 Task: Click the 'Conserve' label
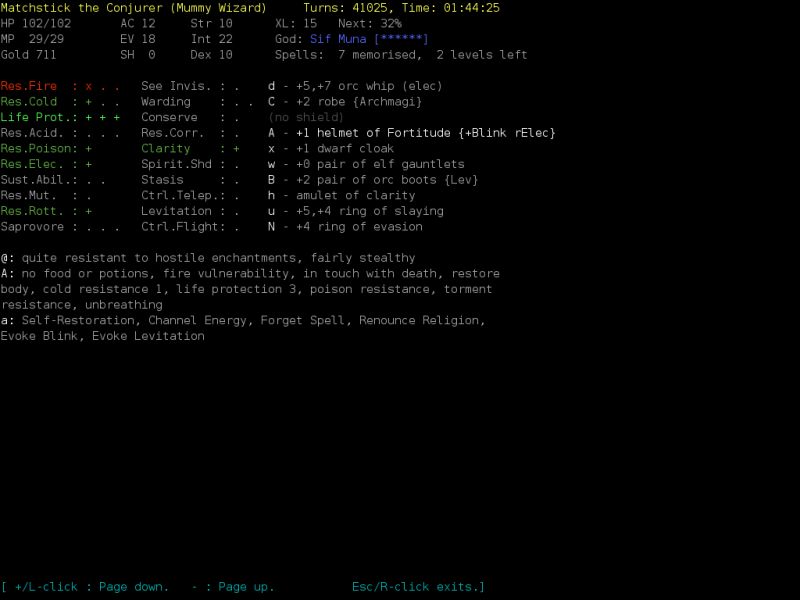tap(169, 117)
